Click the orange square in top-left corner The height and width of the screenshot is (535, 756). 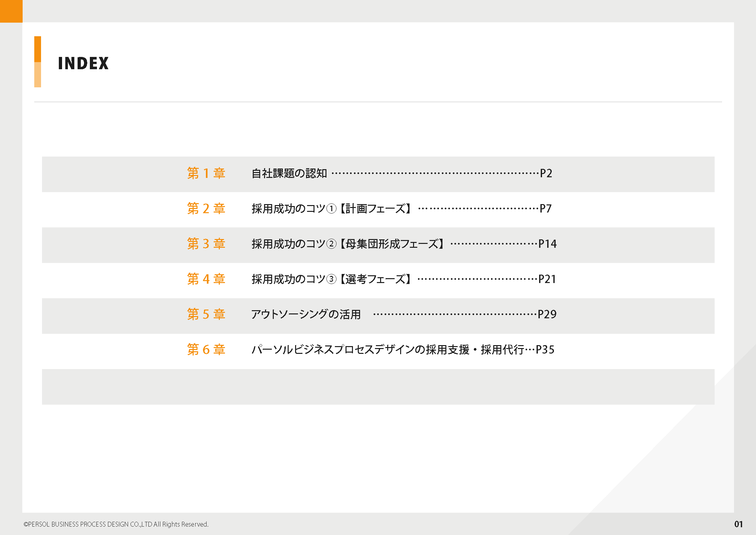[11, 11]
